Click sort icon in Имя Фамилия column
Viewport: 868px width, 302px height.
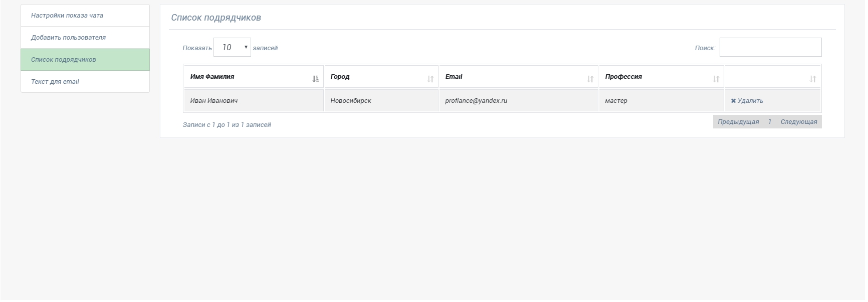(315, 79)
